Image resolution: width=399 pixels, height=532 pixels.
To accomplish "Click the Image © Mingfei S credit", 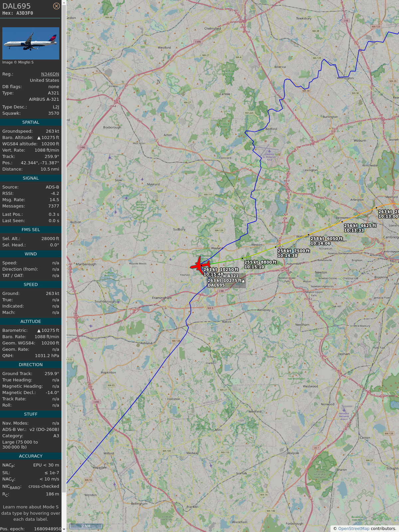I will pyautogui.click(x=18, y=62).
